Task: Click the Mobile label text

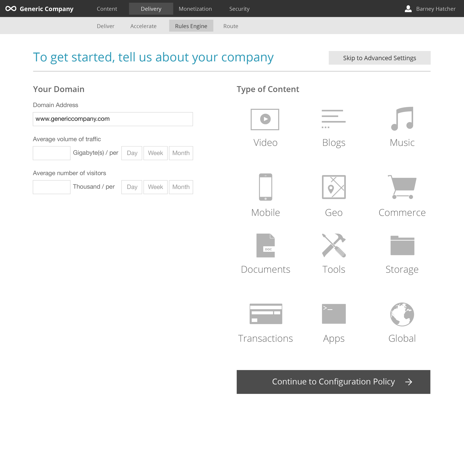Action: (265, 213)
